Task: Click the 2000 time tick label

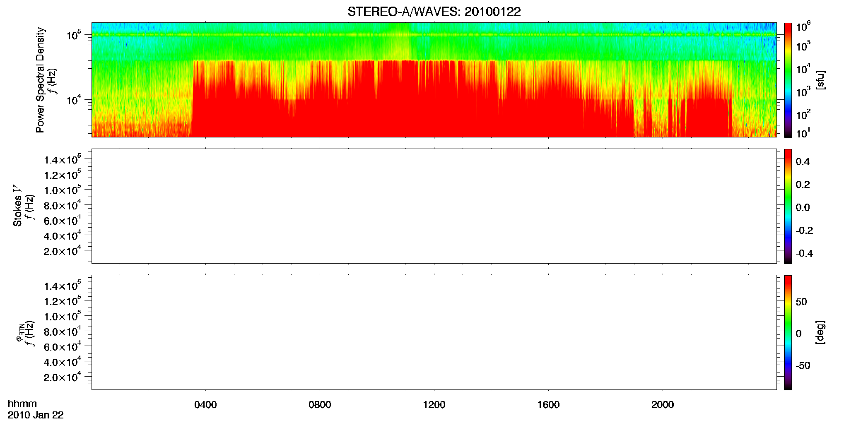Action: 663,405
